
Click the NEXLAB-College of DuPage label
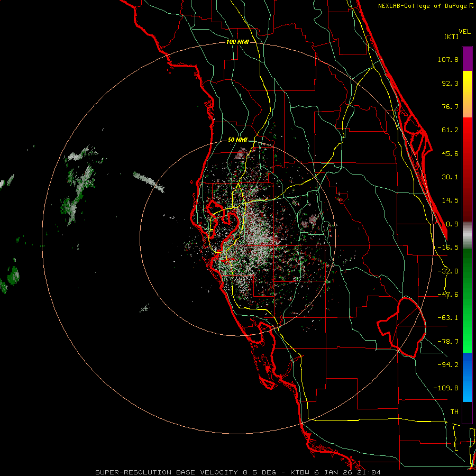coord(425,6)
